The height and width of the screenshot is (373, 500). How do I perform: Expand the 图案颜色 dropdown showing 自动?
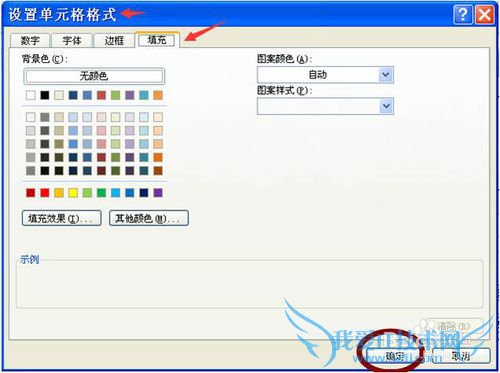click(386, 75)
